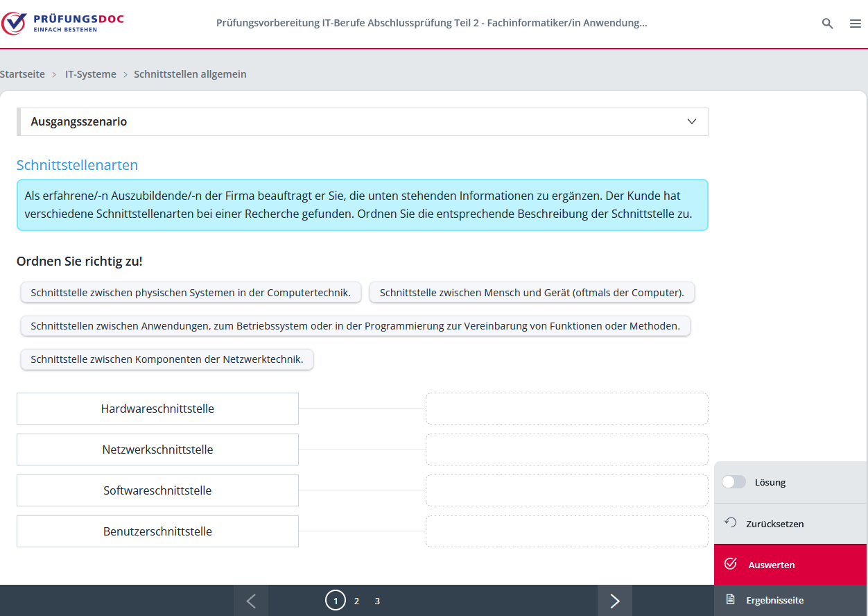The height and width of the screenshot is (616, 868).
Task: Open the hamburger menu
Action: point(855,24)
